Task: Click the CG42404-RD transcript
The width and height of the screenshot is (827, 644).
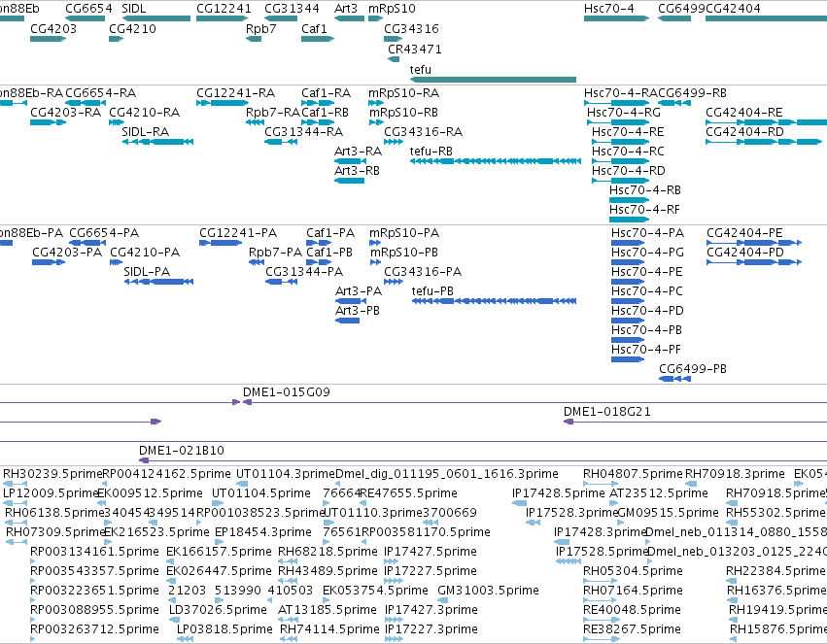Action: [764, 142]
